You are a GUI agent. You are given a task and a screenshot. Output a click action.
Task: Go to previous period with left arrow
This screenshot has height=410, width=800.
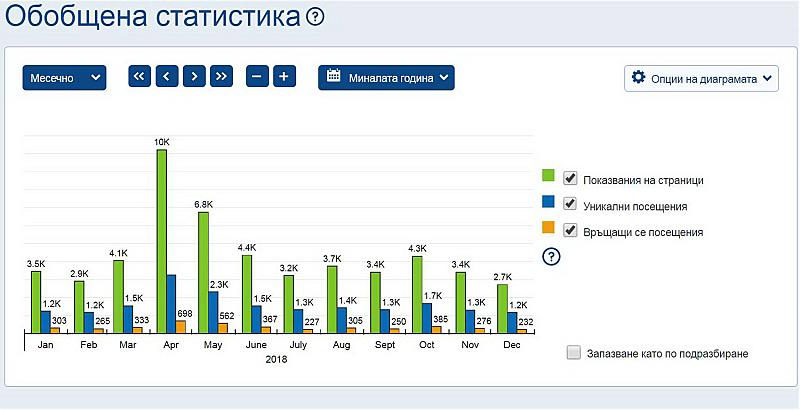[x=167, y=76]
